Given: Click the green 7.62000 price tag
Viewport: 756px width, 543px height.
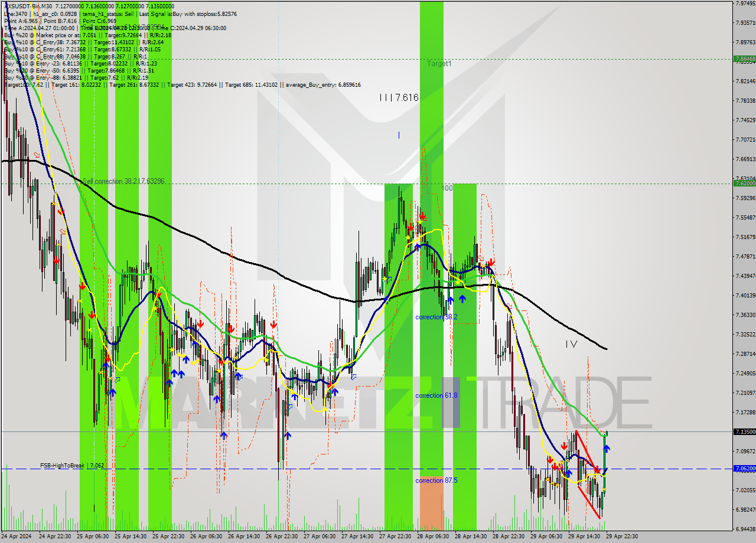Looking at the screenshot, I should 744,184.
